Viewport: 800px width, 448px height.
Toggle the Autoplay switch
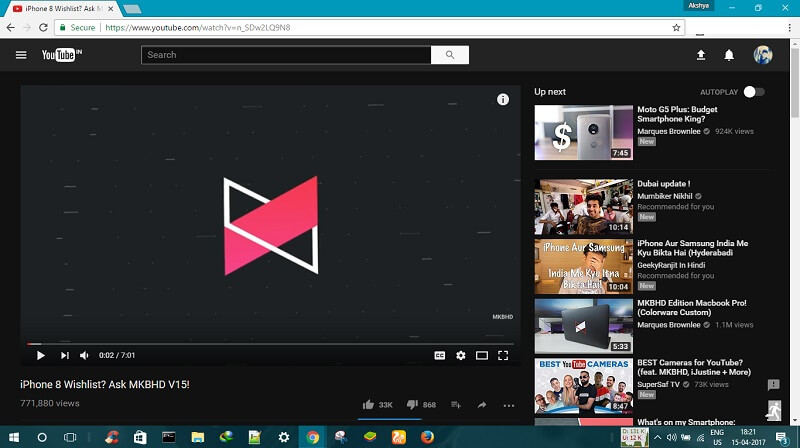point(754,92)
